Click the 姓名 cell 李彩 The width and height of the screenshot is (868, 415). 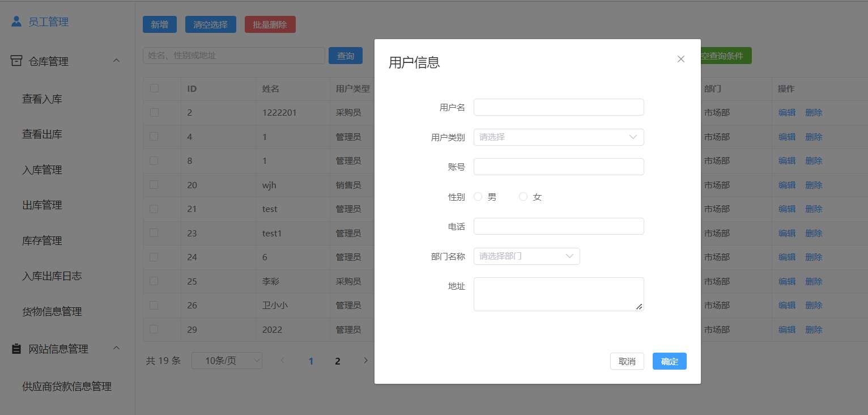[270, 281]
